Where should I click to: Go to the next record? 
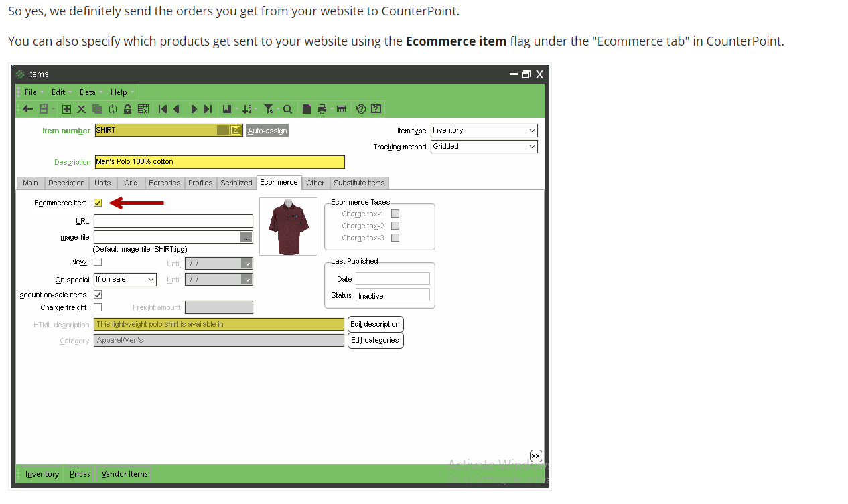pyautogui.click(x=194, y=109)
